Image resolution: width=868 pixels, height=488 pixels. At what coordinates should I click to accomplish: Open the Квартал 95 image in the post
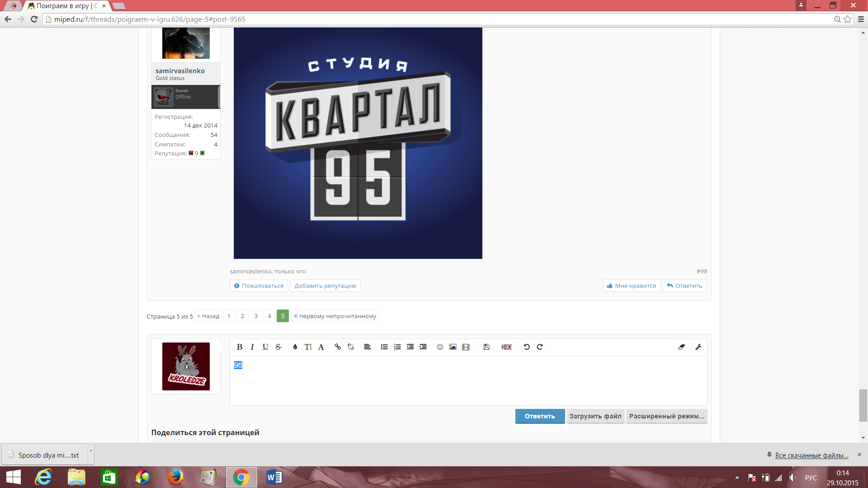click(358, 143)
